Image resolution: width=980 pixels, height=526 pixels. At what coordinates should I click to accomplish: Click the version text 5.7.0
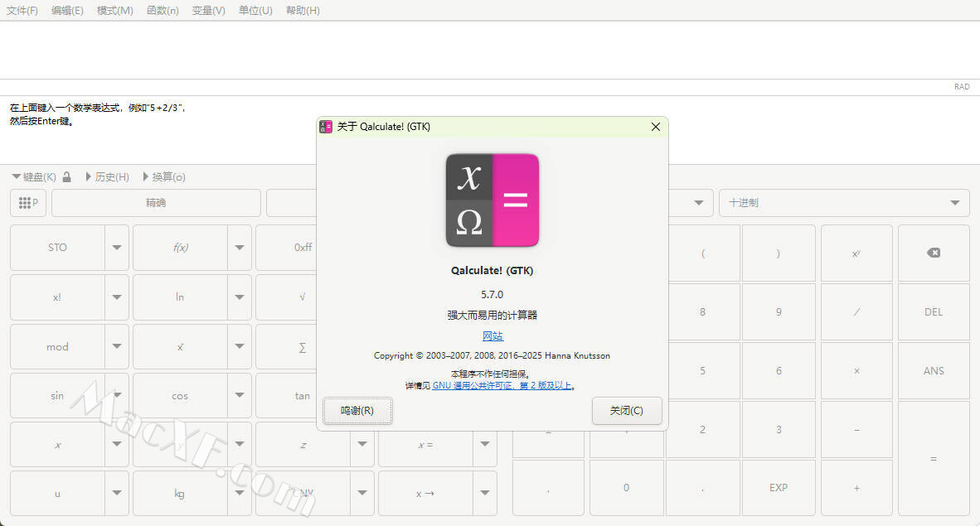(492, 294)
